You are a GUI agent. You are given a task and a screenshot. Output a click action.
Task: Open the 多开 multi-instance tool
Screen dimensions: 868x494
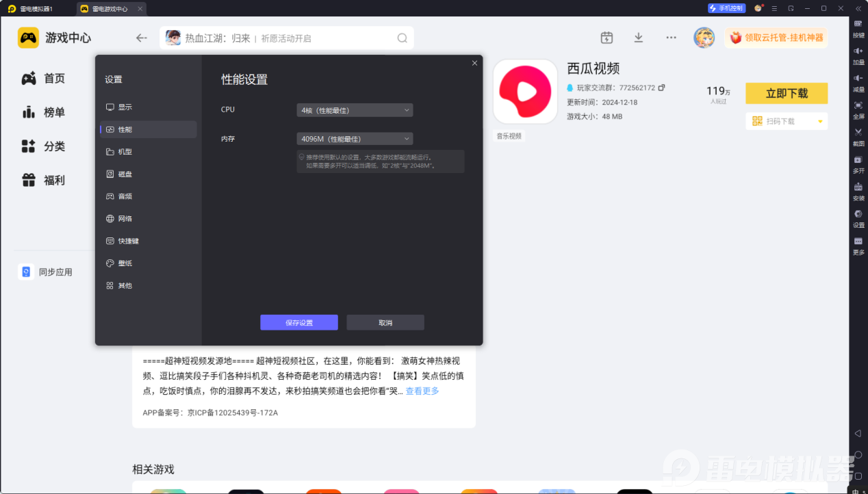click(x=858, y=164)
